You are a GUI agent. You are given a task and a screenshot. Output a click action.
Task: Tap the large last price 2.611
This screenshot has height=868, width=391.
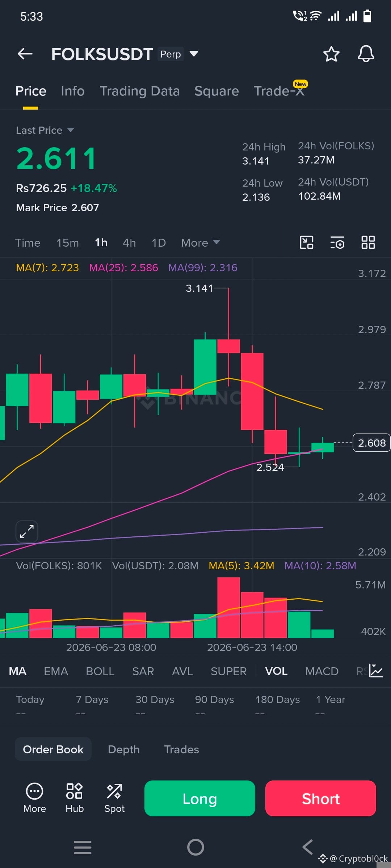[56, 158]
